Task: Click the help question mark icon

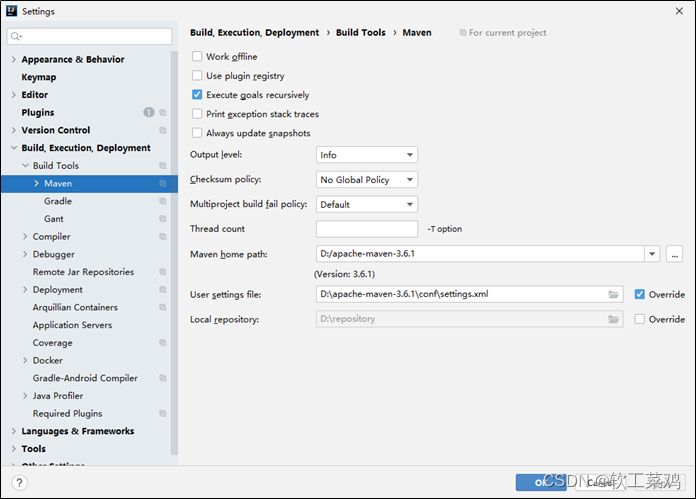Action: [x=20, y=483]
